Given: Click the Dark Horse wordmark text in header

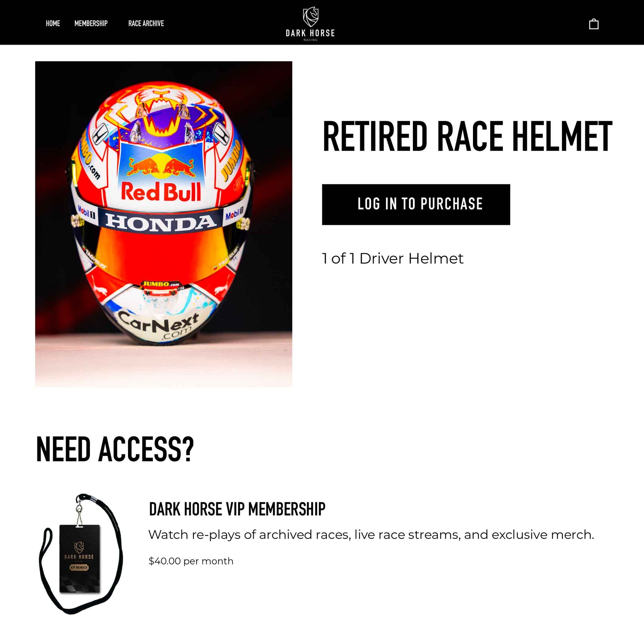Looking at the screenshot, I should point(310,33).
